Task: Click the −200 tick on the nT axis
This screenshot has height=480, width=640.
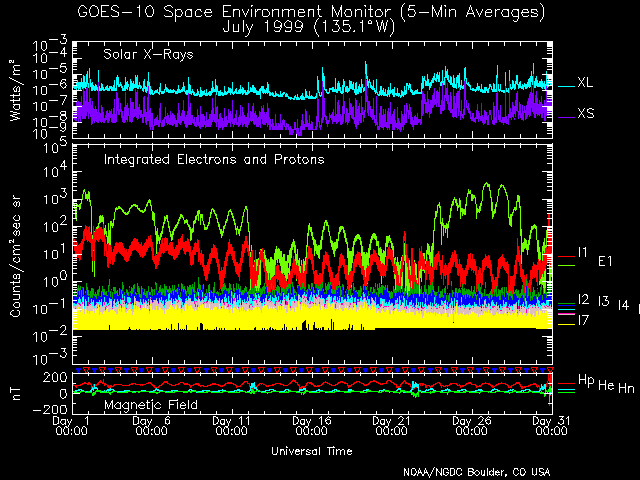Action: click(50, 409)
